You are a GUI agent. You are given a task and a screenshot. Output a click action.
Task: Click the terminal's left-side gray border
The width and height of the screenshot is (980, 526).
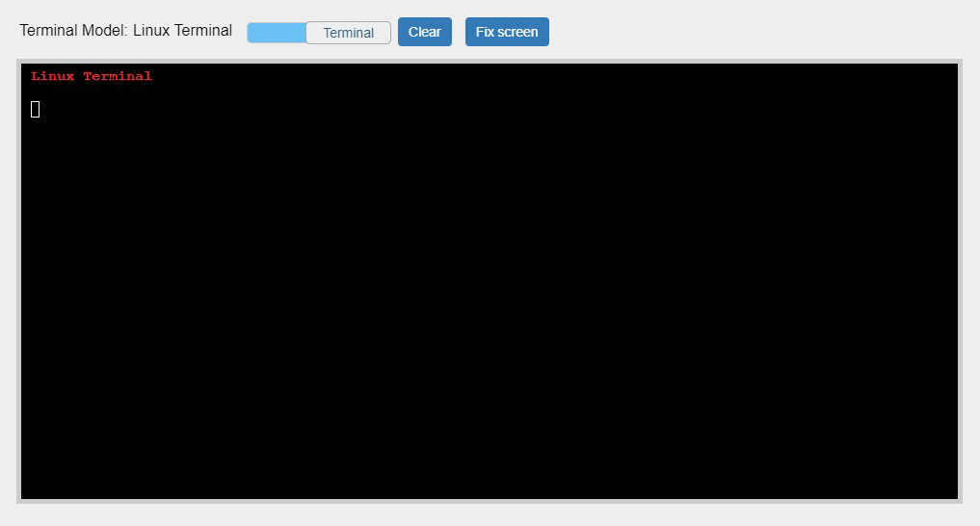pos(18,281)
